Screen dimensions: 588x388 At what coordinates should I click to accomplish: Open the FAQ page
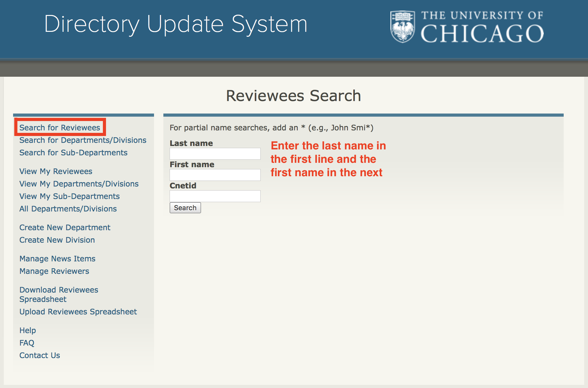27,343
